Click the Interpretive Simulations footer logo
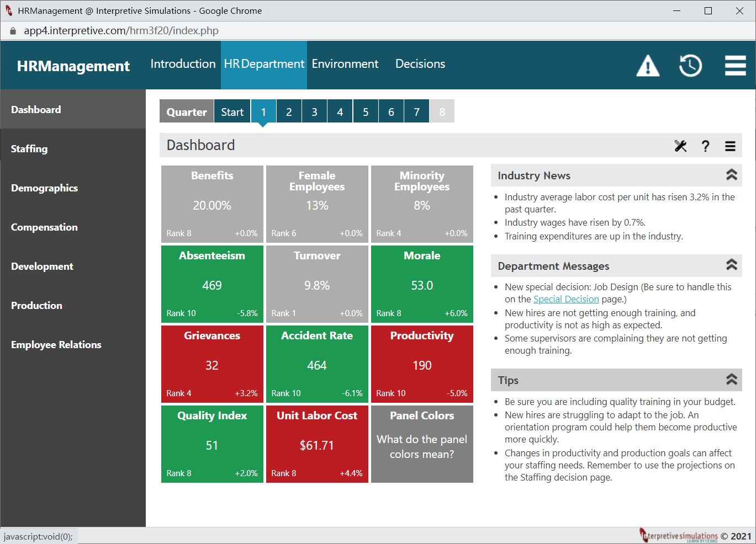 pos(679,535)
